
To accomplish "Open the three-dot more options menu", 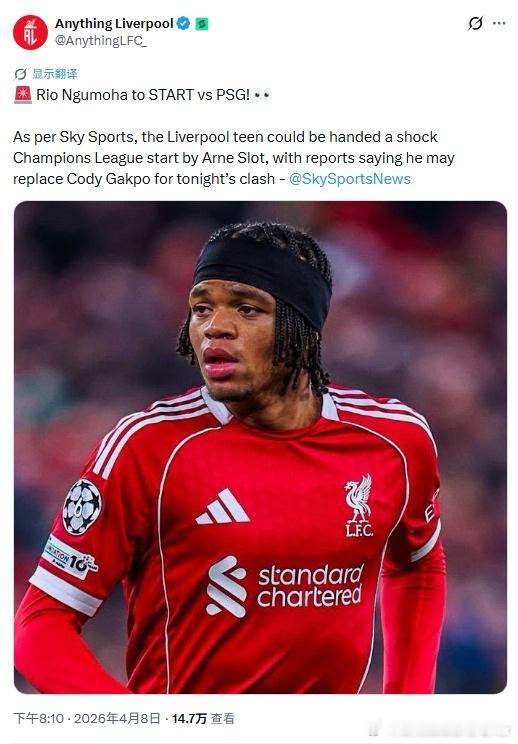I will coord(499,23).
